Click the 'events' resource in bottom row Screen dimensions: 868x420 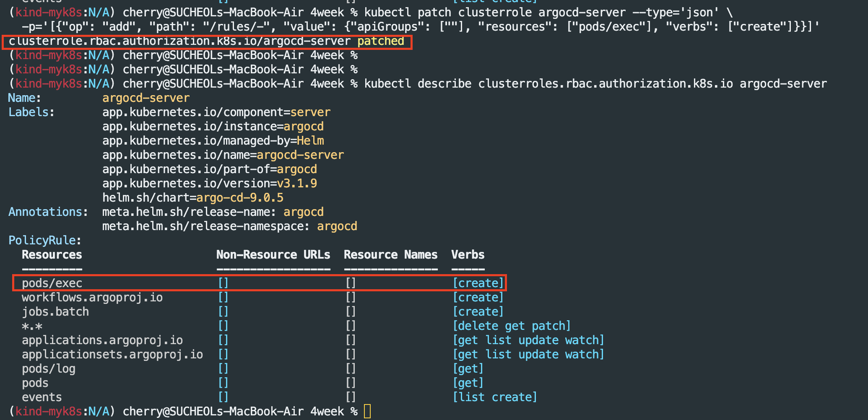coord(42,397)
